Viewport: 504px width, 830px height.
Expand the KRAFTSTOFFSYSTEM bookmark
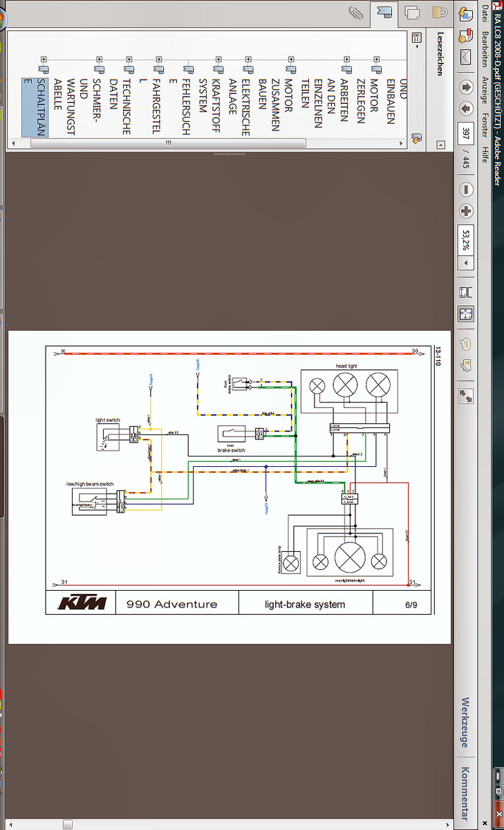coord(220,60)
